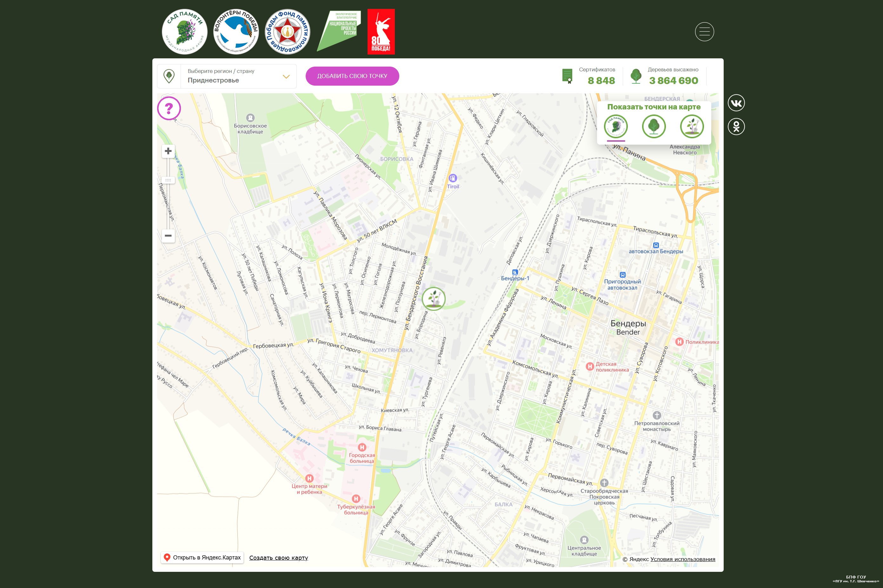Toggle seedling planting points filter
Image resolution: width=883 pixels, height=588 pixels.
[x=692, y=126]
